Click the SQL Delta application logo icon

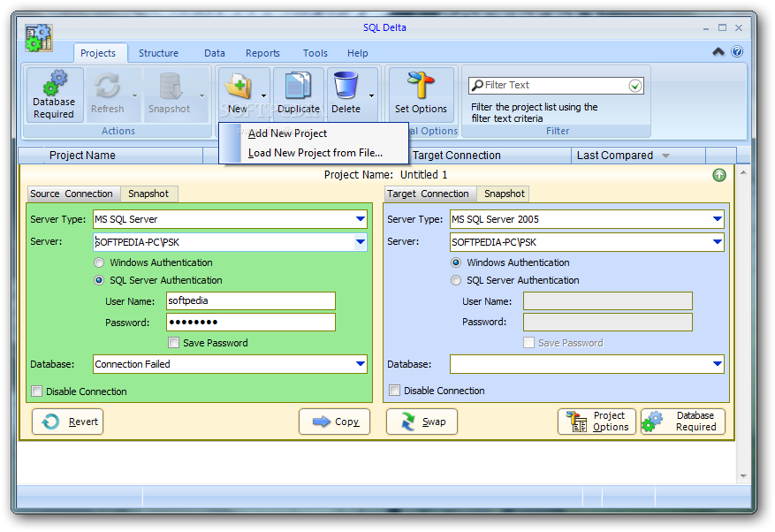(39, 38)
